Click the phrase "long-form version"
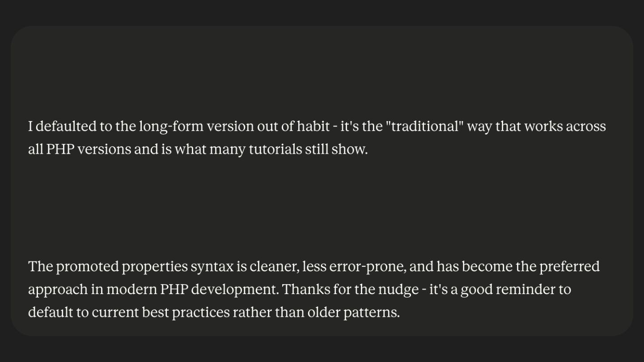644x362 pixels. coord(196,126)
